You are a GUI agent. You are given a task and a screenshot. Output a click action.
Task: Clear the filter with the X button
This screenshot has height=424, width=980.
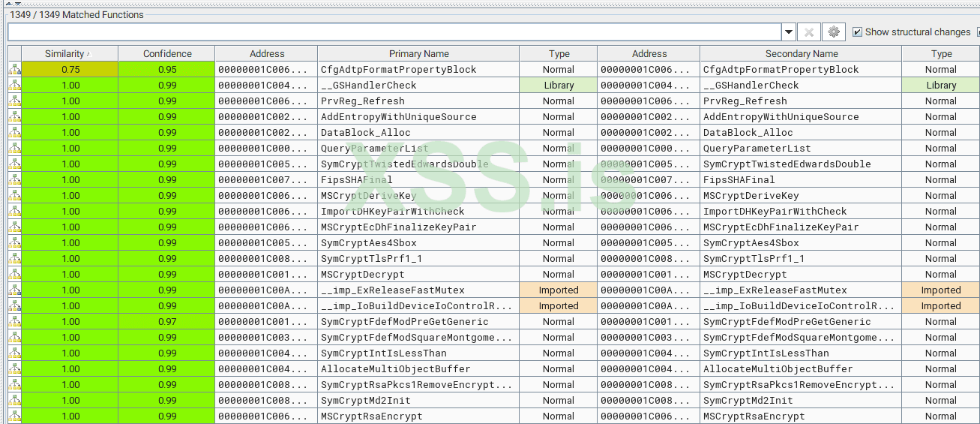(x=808, y=32)
